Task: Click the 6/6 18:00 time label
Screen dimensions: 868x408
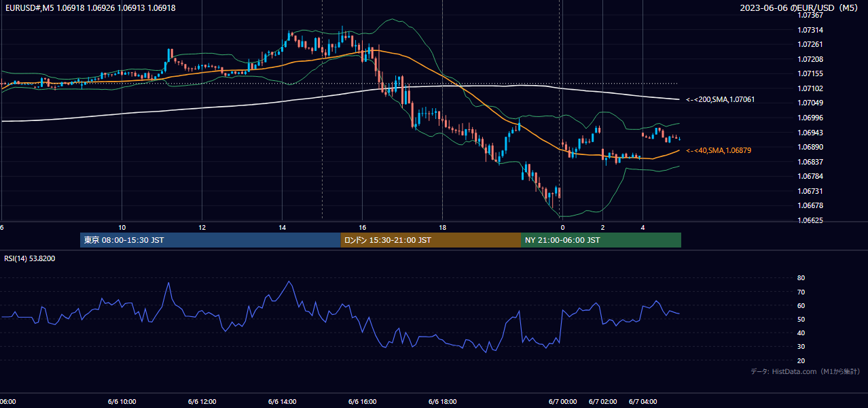Action: 443,402
